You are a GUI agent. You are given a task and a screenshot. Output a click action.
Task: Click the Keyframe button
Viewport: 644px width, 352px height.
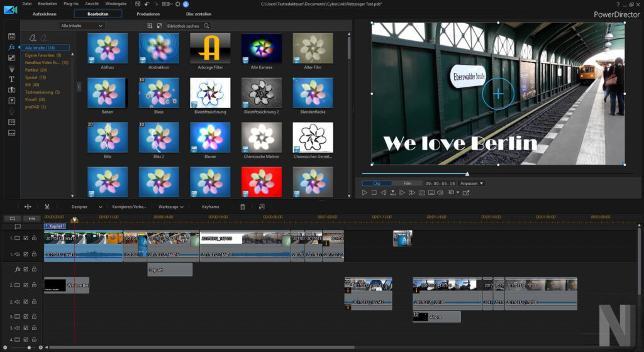pyautogui.click(x=211, y=206)
